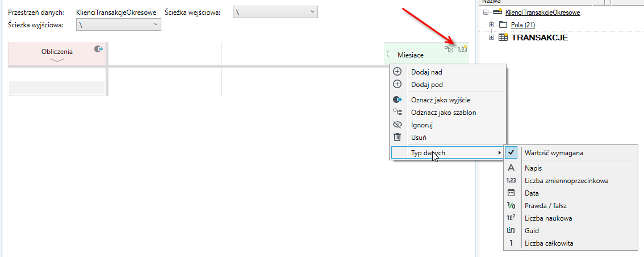
Task: Click the Guid type icon
Action: coord(511,231)
